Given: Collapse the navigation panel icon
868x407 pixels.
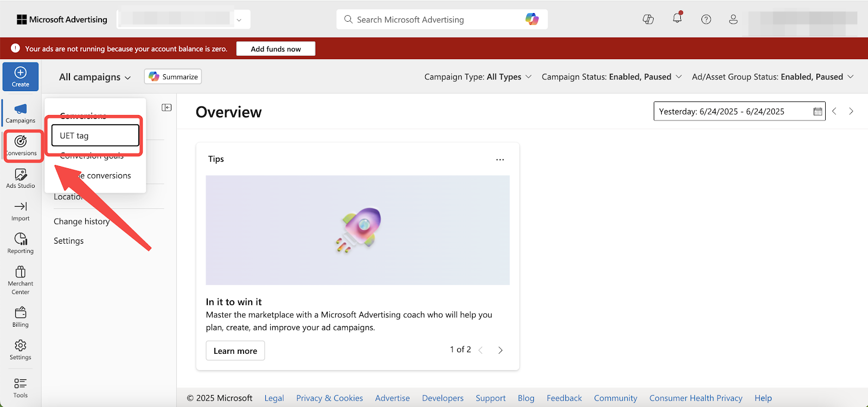Looking at the screenshot, I should tap(167, 107).
